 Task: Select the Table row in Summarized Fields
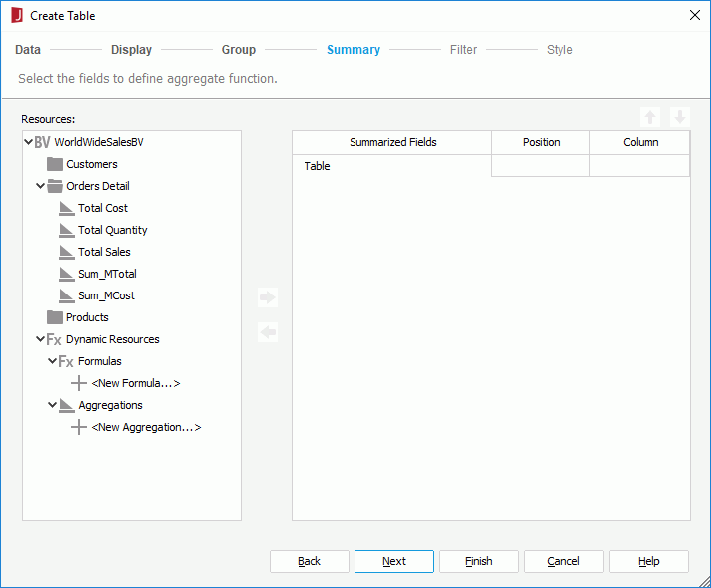(391, 166)
